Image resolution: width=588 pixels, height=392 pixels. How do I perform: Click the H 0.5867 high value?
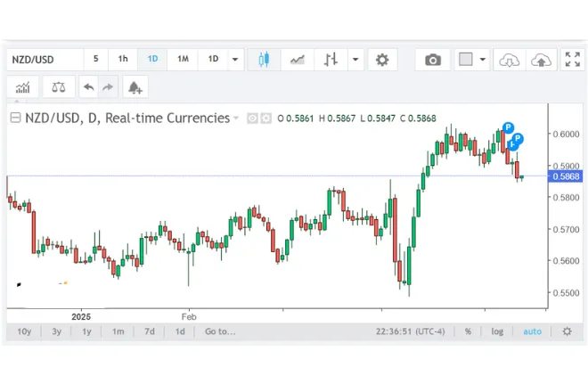(x=337, y=118)
